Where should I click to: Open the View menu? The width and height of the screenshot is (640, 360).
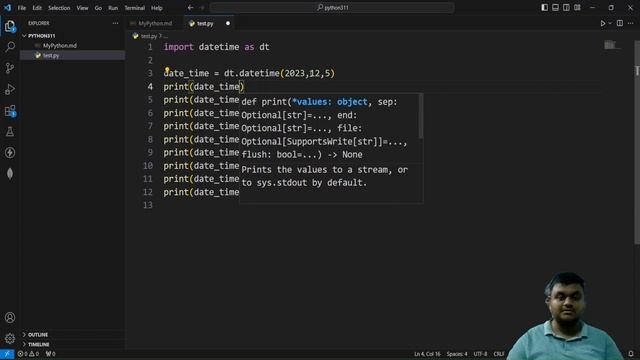coord(82,8)
